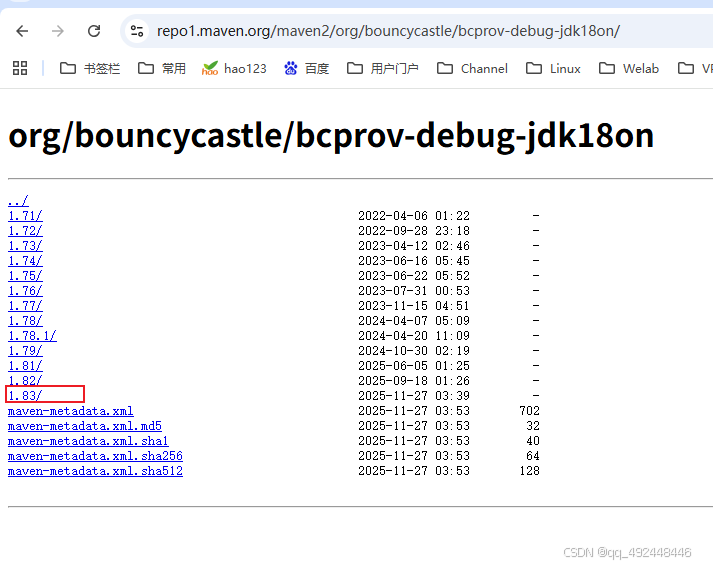Reload the current page
The height and width of the screenshot is (565, 713).
(x=94, y=31)
